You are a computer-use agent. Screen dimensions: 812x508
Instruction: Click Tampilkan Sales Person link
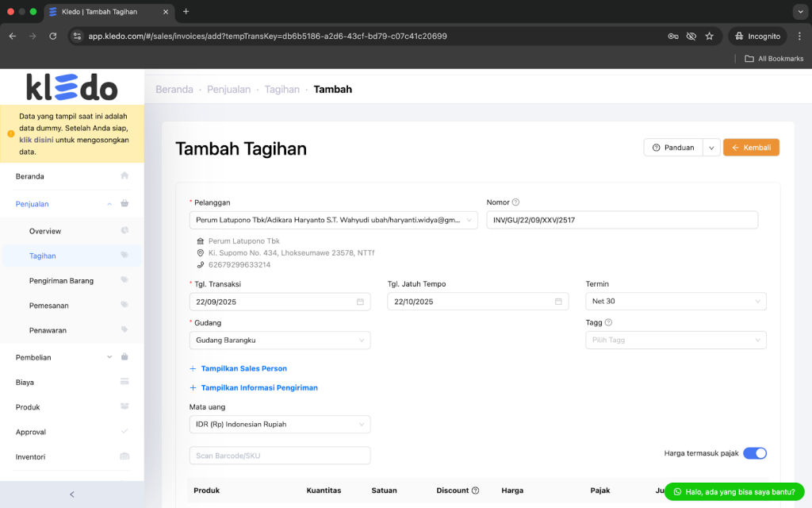point(243,369)
